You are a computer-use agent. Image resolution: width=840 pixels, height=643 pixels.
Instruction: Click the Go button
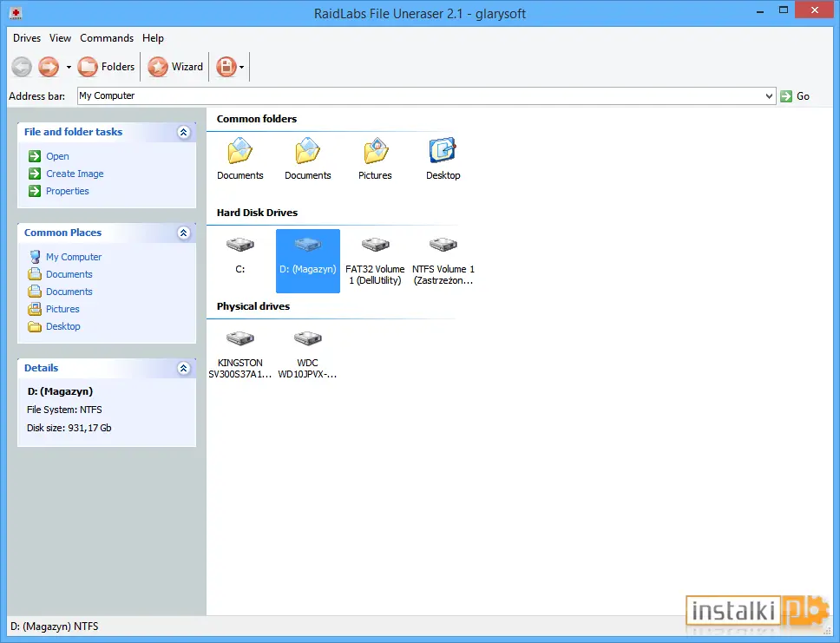[x=795, y=96]
